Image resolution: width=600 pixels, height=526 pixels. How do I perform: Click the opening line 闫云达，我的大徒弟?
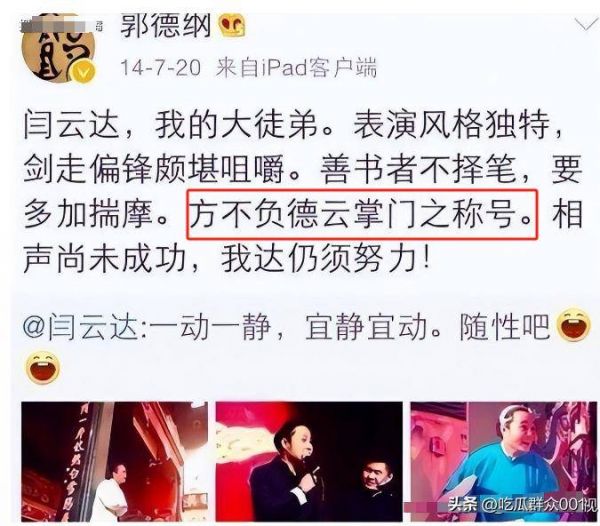(x=171, y=125)
